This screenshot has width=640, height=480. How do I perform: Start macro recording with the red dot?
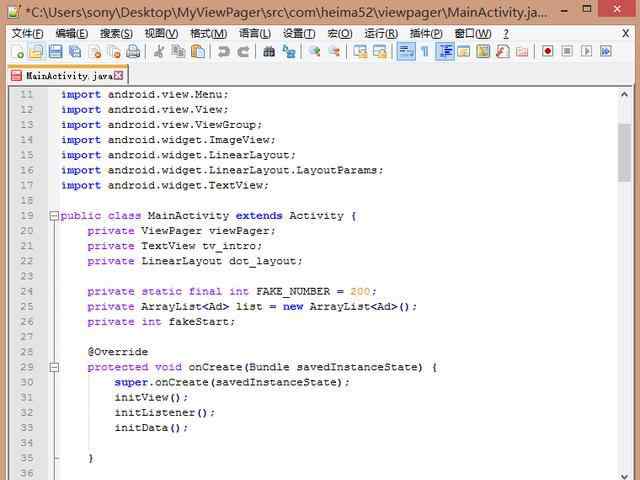click(x=548, y=51)
